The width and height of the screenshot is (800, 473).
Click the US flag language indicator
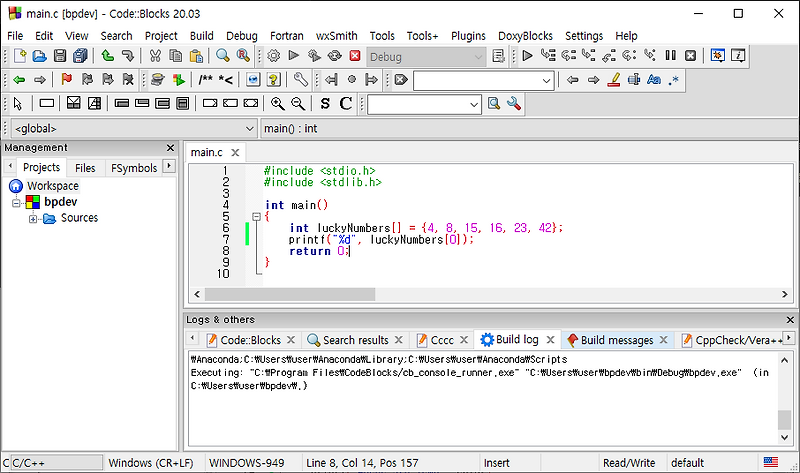coord(771,462)
